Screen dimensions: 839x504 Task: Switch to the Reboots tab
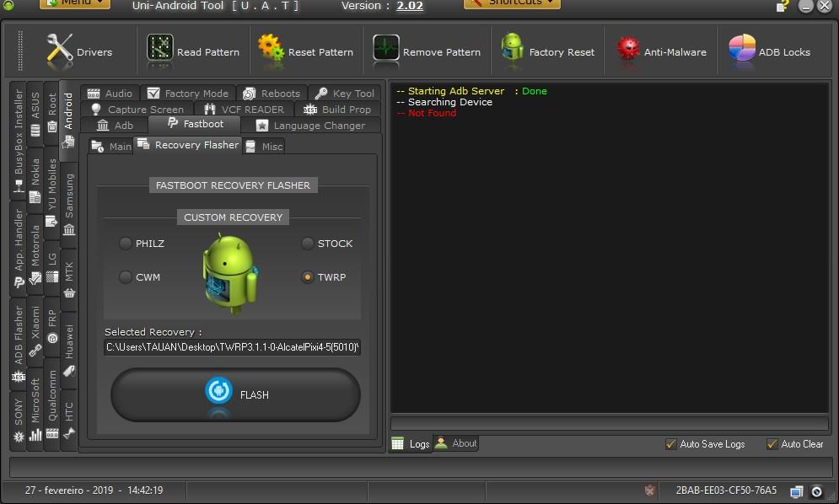point(272,93)
